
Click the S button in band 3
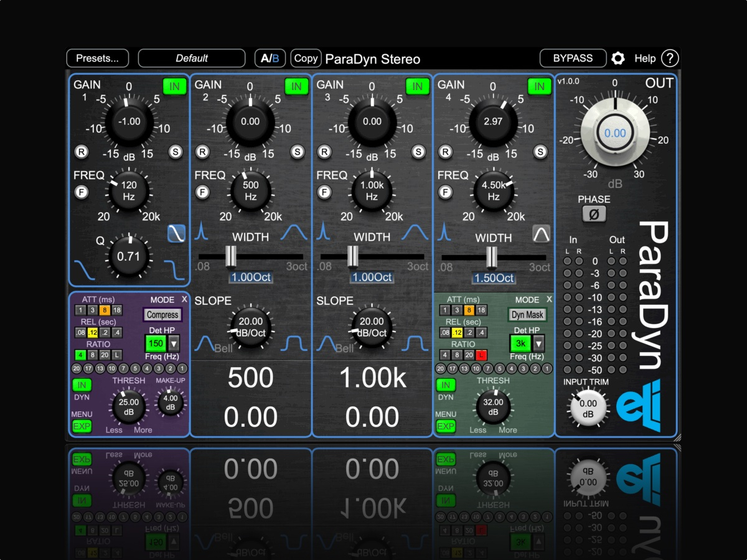(x=419, y=151)
